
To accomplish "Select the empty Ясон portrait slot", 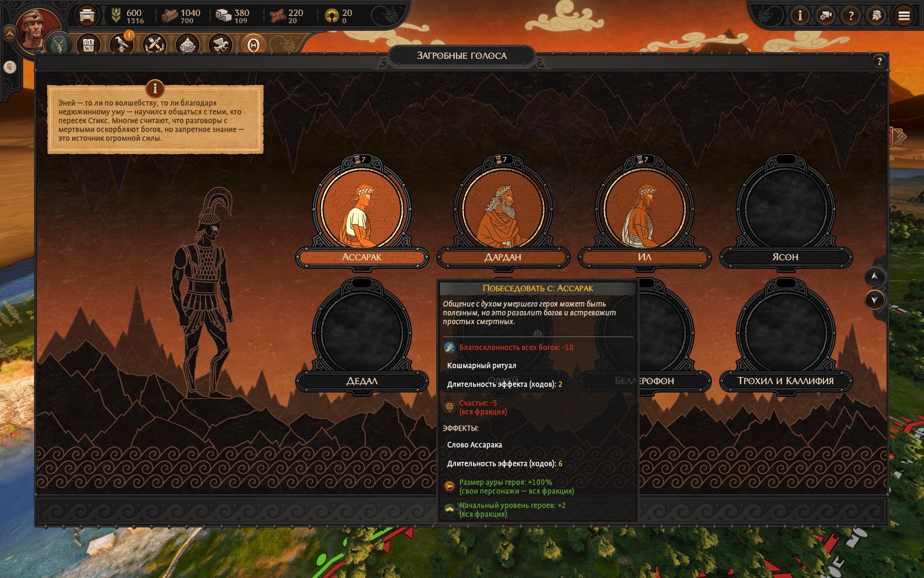I will [785, 209].
